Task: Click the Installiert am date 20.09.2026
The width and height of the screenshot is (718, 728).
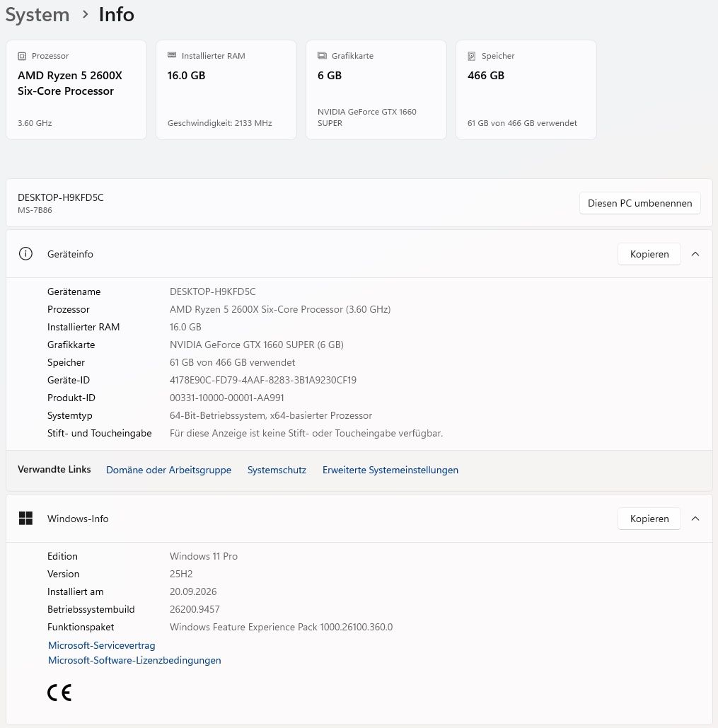Action: tap(193, 591)
